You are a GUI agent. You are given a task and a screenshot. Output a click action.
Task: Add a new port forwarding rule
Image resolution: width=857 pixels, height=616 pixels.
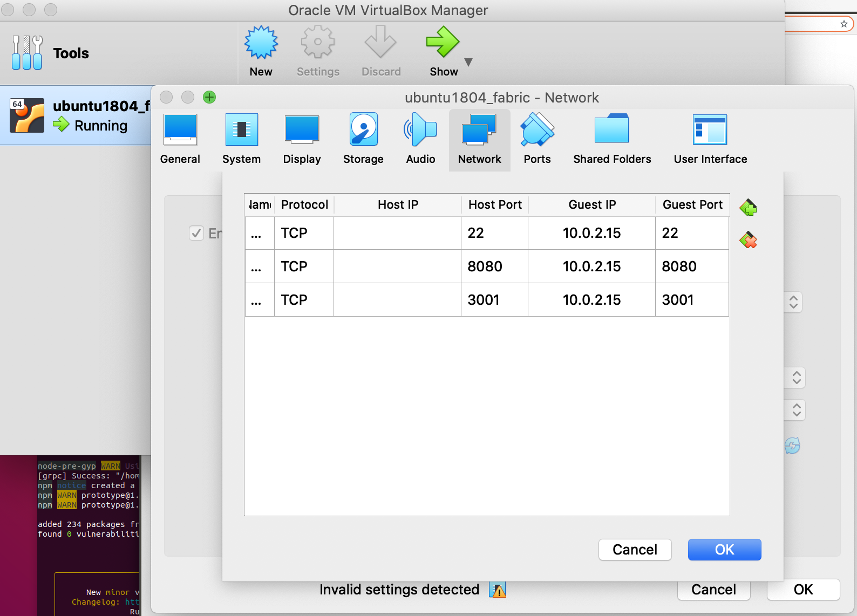click(x=748, y=208)
